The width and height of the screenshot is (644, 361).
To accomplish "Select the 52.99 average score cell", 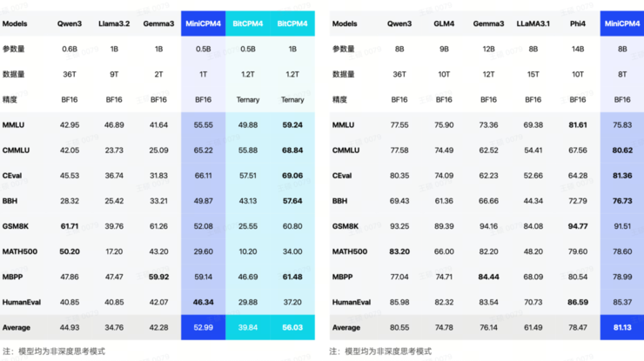I will click(x=203, y=327).
